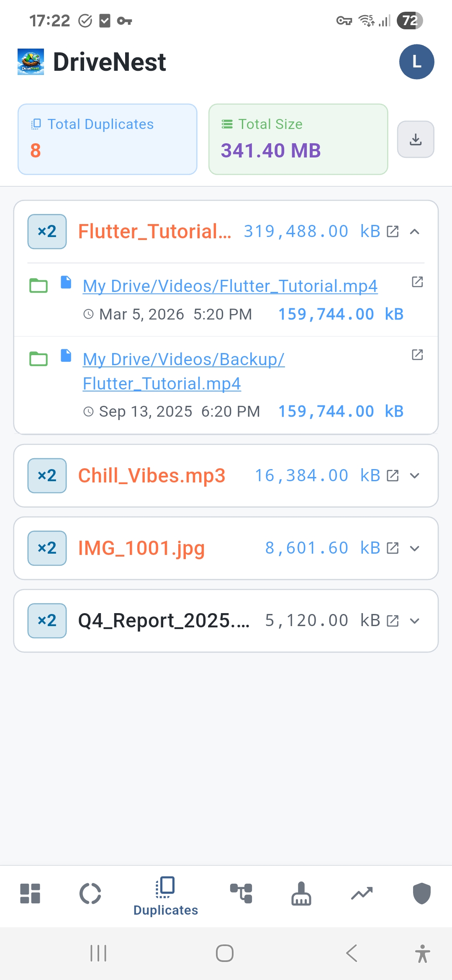
Task: Open My Drive/Videos/Backup/Flutter_Tutorial.mp4 path link
Action: click(183, 371)
